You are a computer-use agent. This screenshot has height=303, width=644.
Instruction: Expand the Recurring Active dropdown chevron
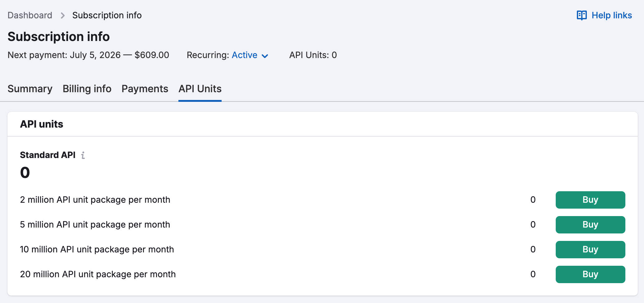(265, 56)
